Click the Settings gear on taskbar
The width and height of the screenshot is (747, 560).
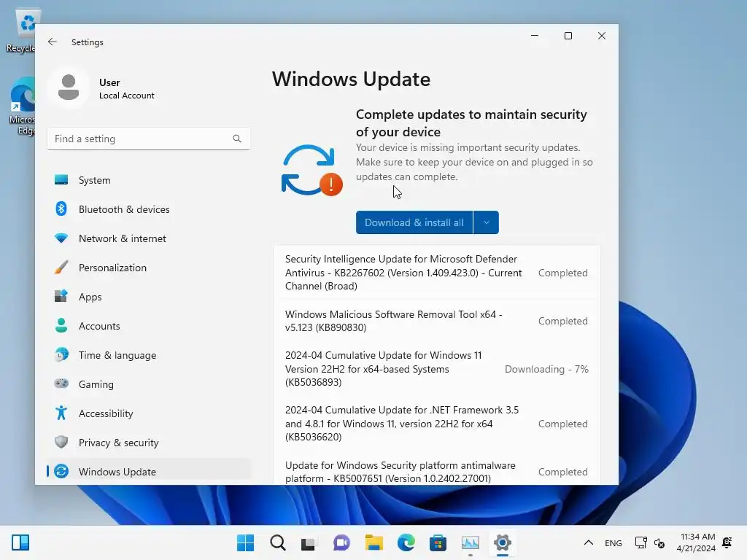[x=502, y=542]
